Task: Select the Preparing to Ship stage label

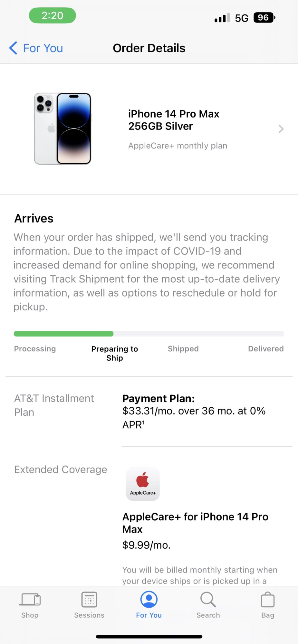Action: tap(115, 353)
